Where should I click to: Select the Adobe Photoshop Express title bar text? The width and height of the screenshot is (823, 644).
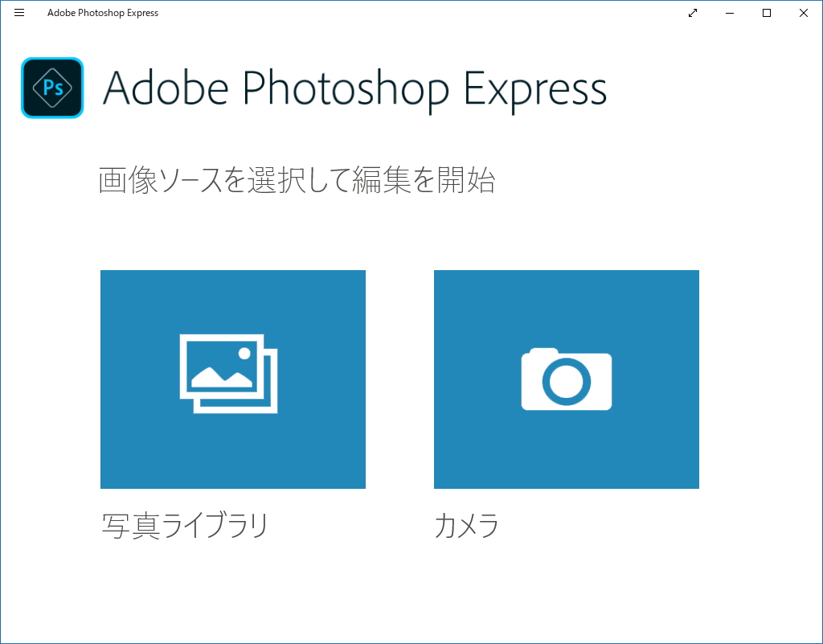tap(103, 13)
